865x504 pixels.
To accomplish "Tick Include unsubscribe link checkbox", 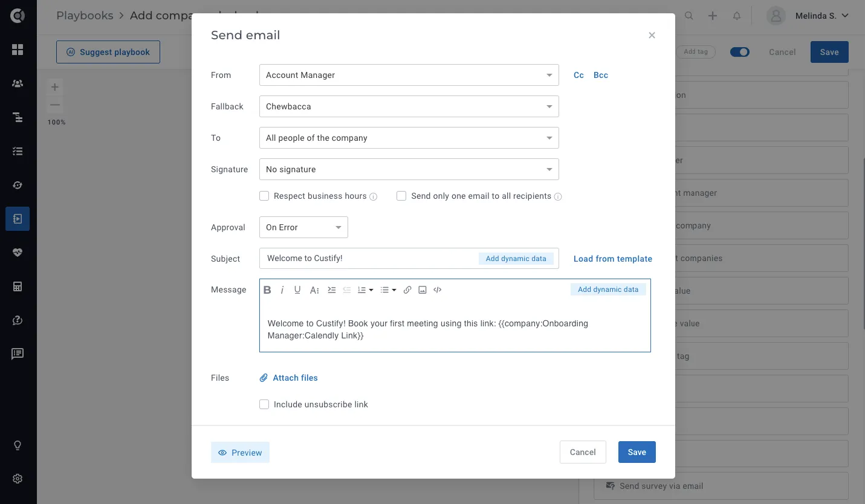I will pyautogui.click(x=264, y=404).
